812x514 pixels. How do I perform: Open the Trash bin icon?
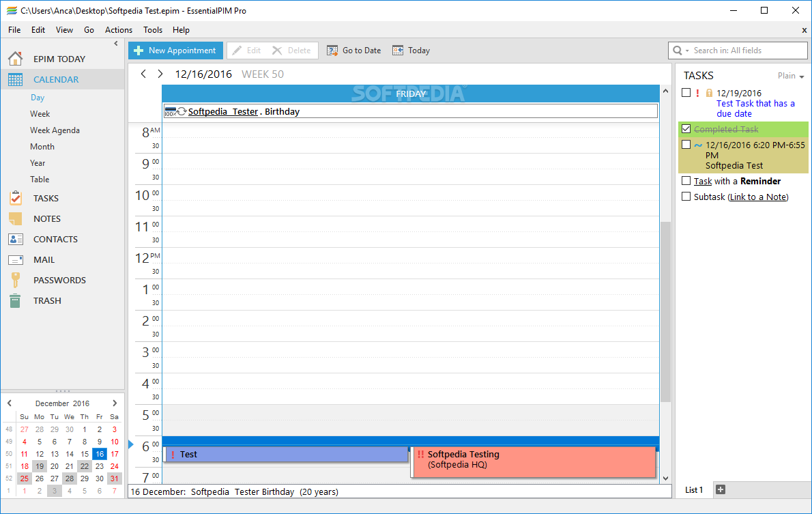tap(15, 300)
